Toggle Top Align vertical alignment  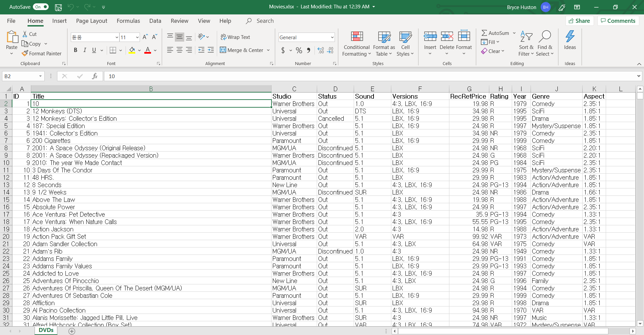(170, 37)
